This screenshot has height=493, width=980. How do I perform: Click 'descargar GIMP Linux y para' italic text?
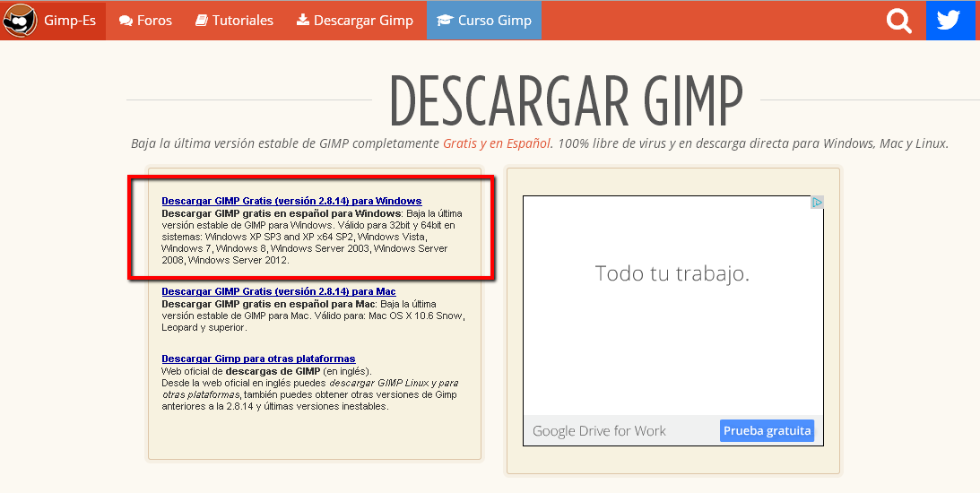pos(394,383)
